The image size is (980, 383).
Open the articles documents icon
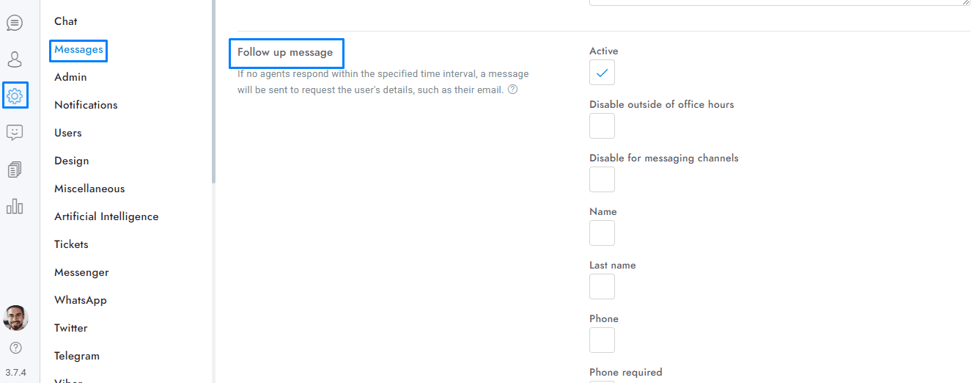[x=15, y=169]
